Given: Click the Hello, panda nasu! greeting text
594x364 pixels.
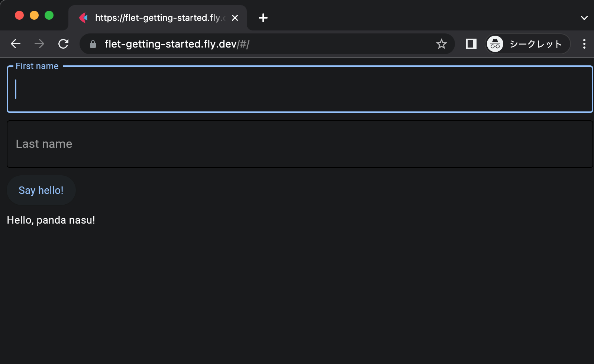Looking at the screenshot, I should click(51, 220).
